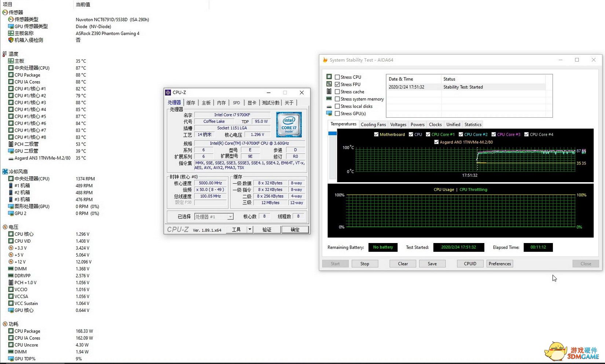Click the CPU-Z title bar app icon
Viewport: 605px width, 364px height.
coord(168,93)
